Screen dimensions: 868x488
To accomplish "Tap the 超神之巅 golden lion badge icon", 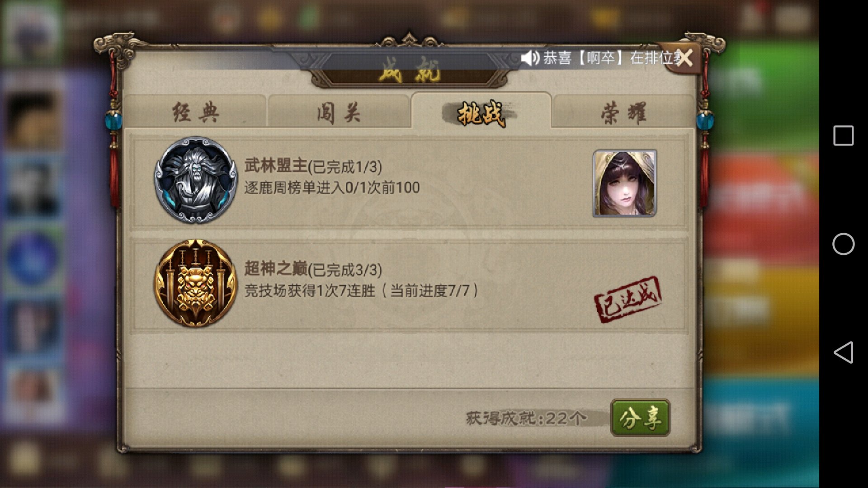I will [196, 283].
